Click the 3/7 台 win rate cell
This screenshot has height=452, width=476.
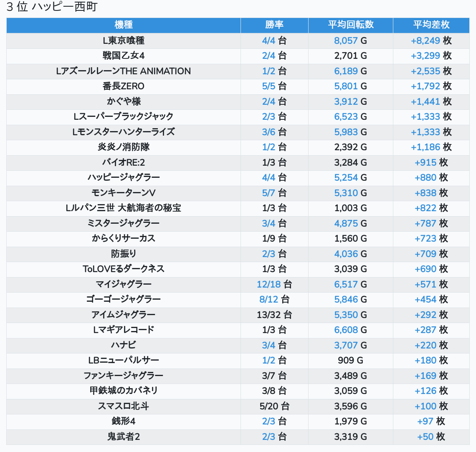[x=274, y=376]
